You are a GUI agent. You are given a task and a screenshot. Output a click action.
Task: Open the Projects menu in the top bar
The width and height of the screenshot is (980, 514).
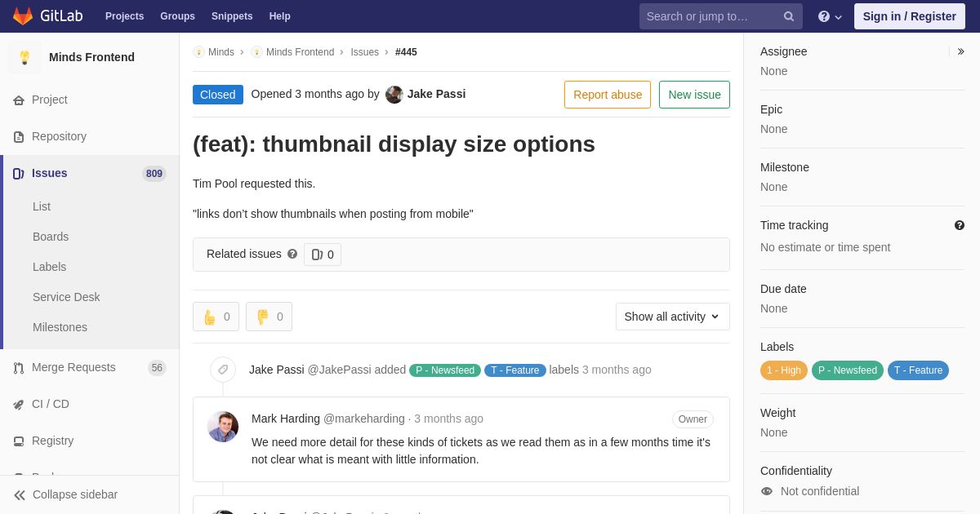point(125,16)
